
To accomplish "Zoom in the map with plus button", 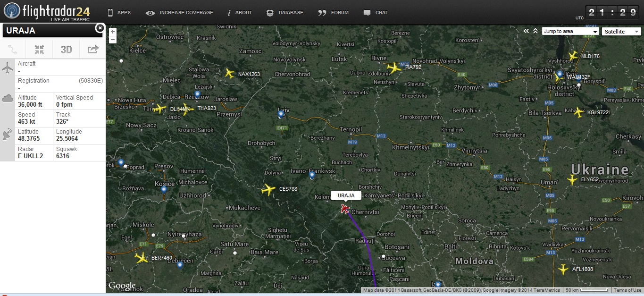I will 112,32.
